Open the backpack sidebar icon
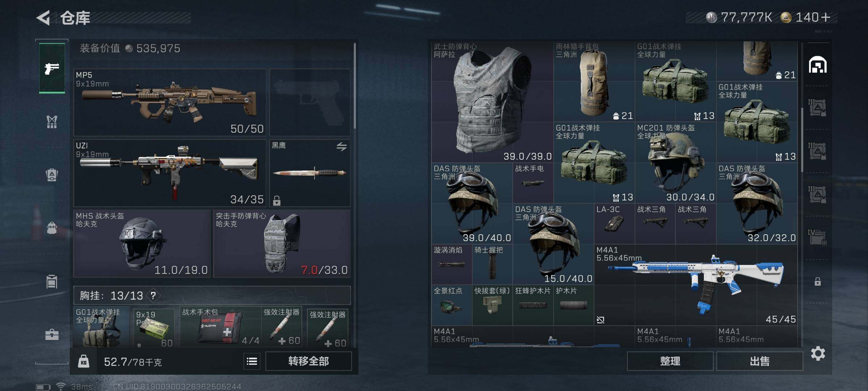The image size is (868, 391). point(52,175)
